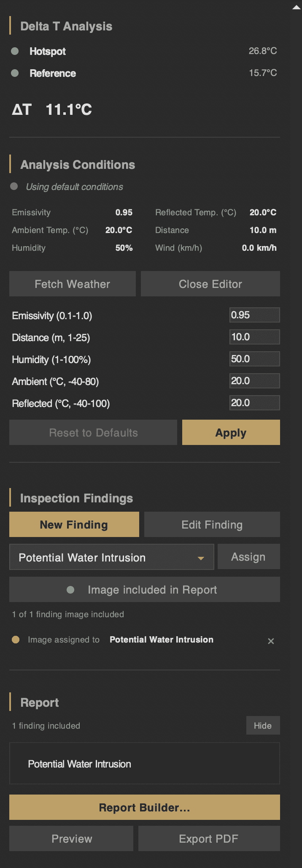
Task: Click the Fetch Weather button
Action: (x=73, y=284)
